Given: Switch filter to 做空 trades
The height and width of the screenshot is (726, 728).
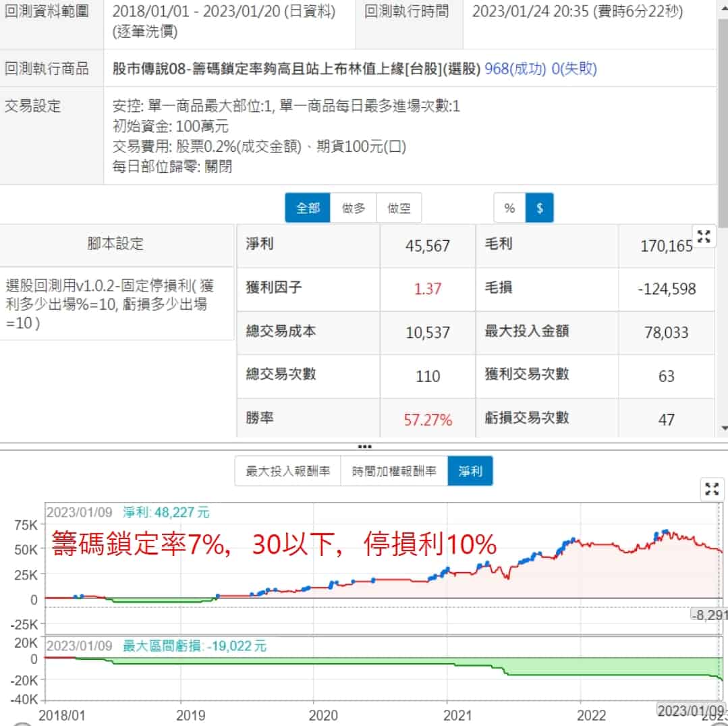Looking at the screenshot, I should (399, 208).
